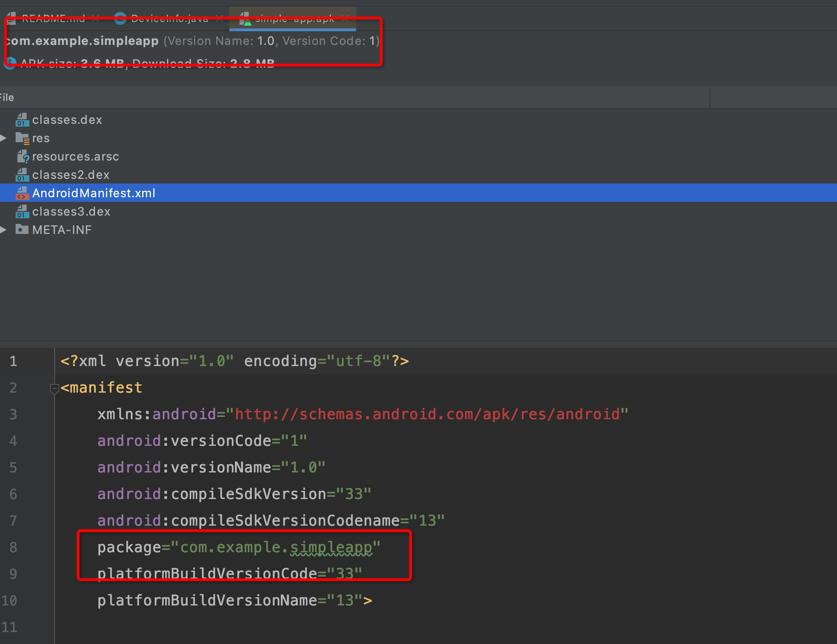Viewport: 837px width, 644px height.
Task: Click the android:compileSdkVersion attribute
Action: (x=234, y=494)
